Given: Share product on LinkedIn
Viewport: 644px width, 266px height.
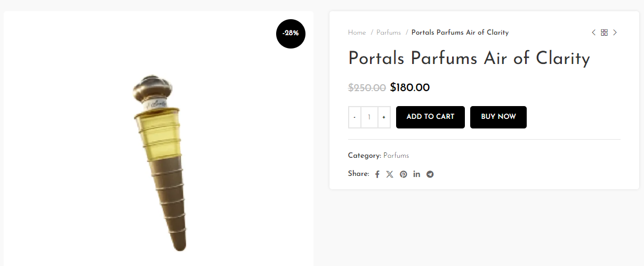Looking at the screenshot, I should (416, 174).
